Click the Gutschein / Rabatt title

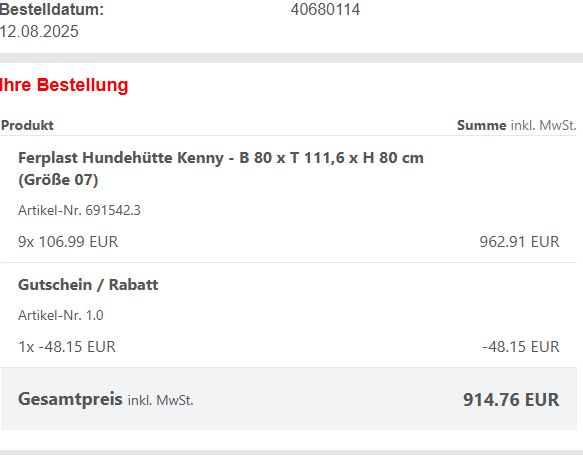point(88,285)
